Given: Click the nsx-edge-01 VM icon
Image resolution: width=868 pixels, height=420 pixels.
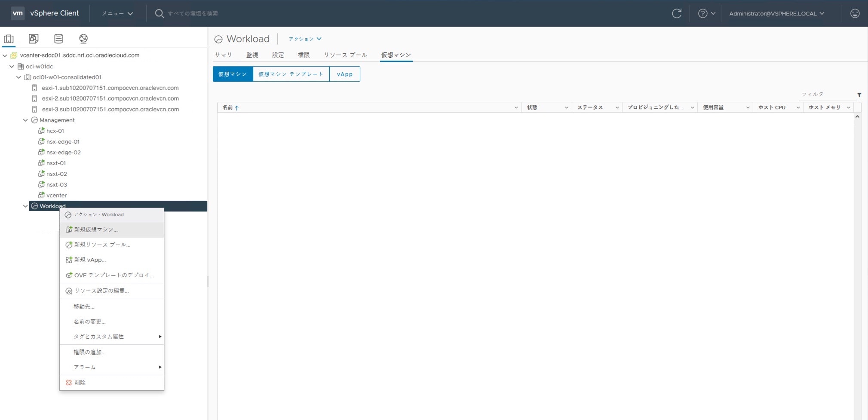Looking at the screenshot, I should point(41,141).
